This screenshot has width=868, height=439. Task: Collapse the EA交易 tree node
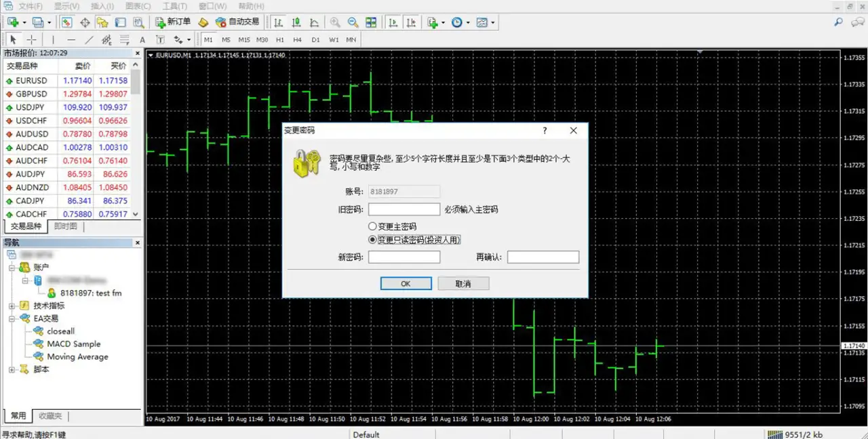(x=12, y=318)
